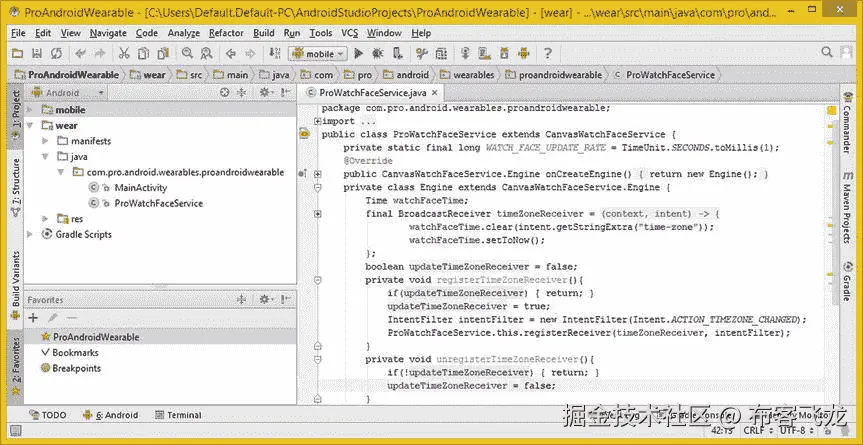
Task: Click the Cut scissors icon
Action: (x=124, y=53)
